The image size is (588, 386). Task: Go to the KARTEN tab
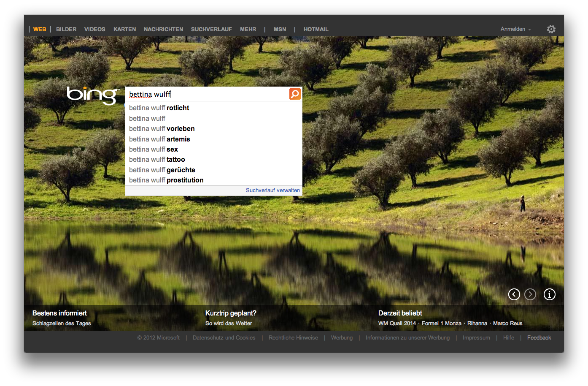tap(124, 30)
